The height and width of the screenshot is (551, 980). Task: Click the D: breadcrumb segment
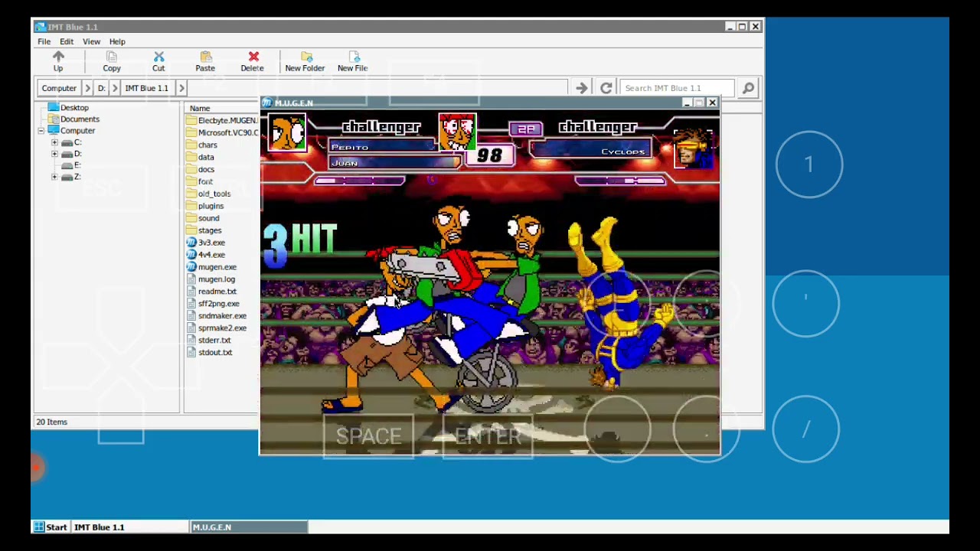[101, 88]
